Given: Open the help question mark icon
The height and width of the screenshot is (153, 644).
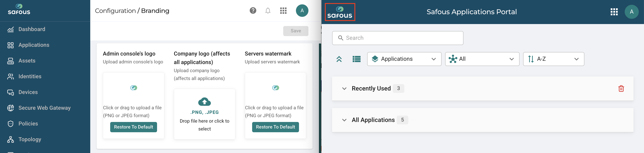Looking at the screenshot, I should (253, 11).
